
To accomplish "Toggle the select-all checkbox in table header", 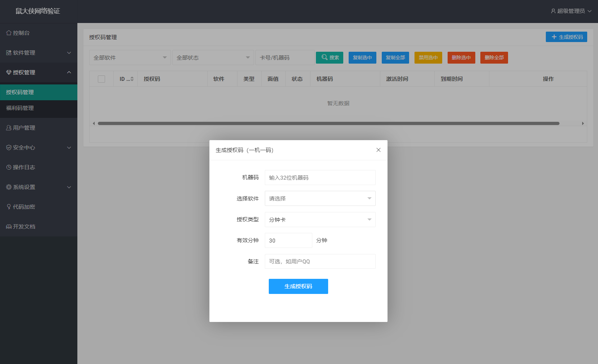I will pos(101,79).
